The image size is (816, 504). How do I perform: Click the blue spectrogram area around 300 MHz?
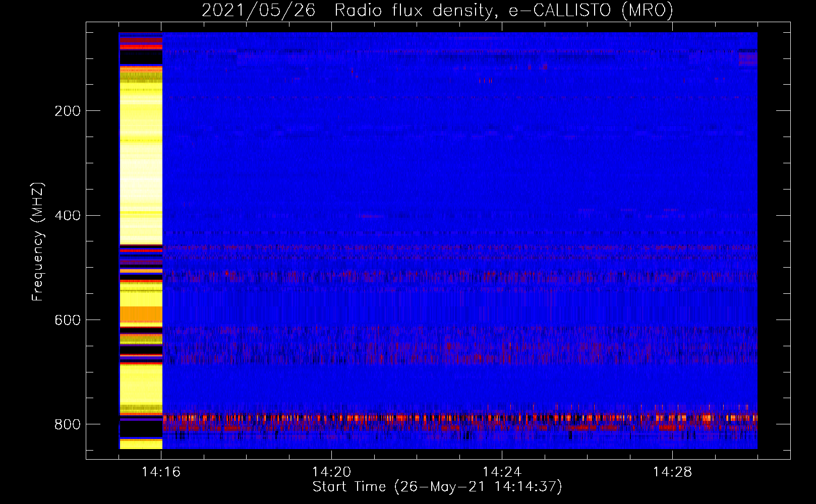pos(459,161)
